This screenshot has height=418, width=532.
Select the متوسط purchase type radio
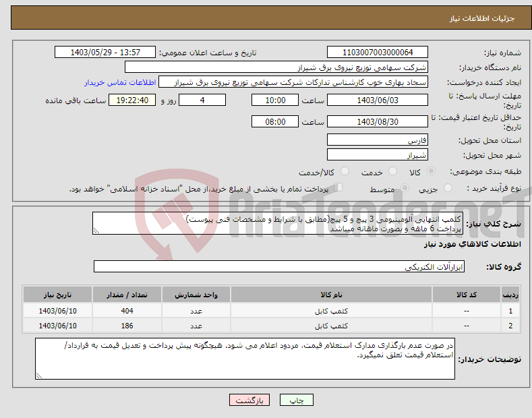pyautogui.click(x=405, y=188)
